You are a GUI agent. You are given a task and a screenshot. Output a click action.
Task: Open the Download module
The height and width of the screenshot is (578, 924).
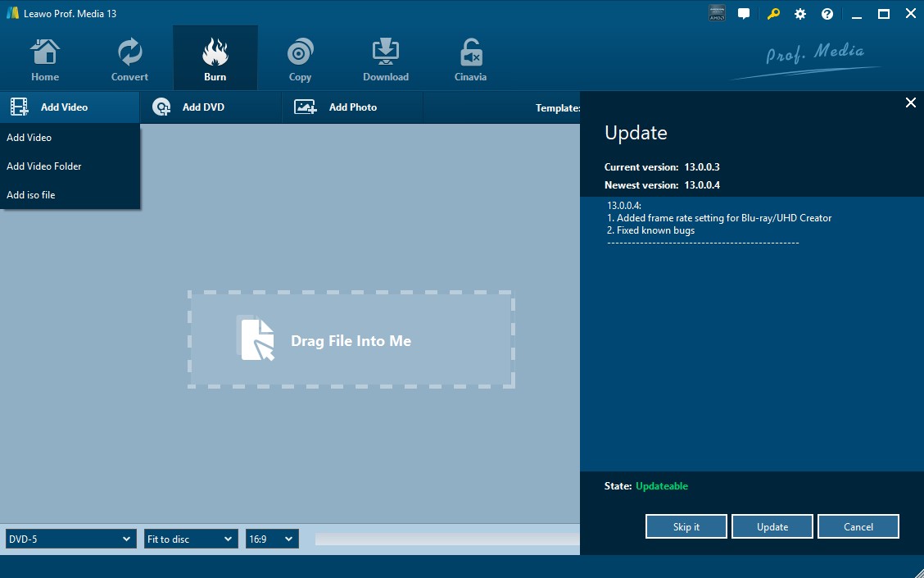coord(385,57)
